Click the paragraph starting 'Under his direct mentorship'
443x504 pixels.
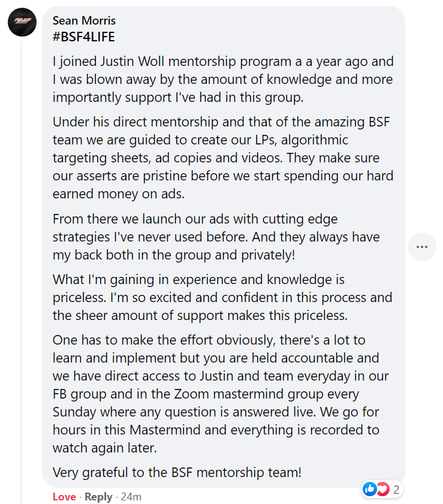(223, 158)
